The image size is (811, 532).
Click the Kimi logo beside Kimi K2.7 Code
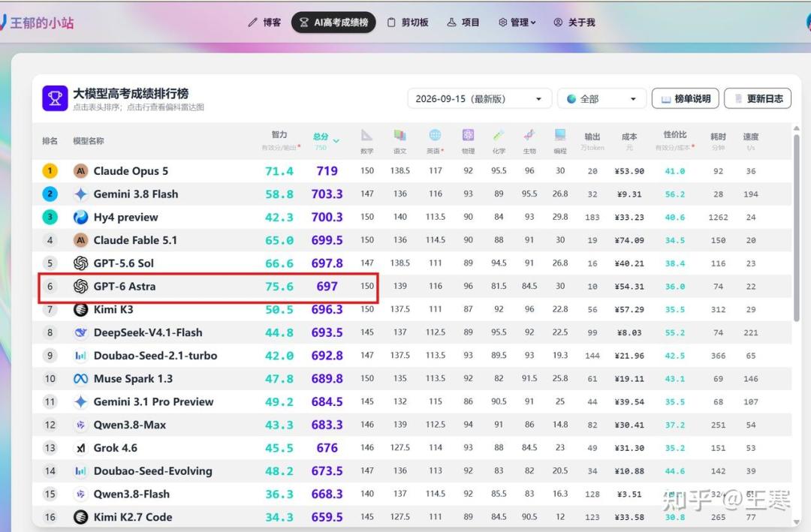[x=80, y=517]
